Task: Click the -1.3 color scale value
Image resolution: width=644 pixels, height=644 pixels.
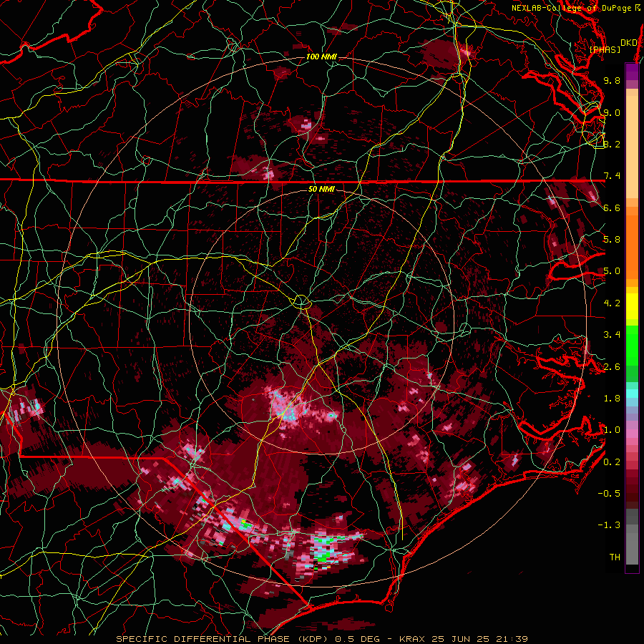Action: pyautogui.click(x=609, y=525)
